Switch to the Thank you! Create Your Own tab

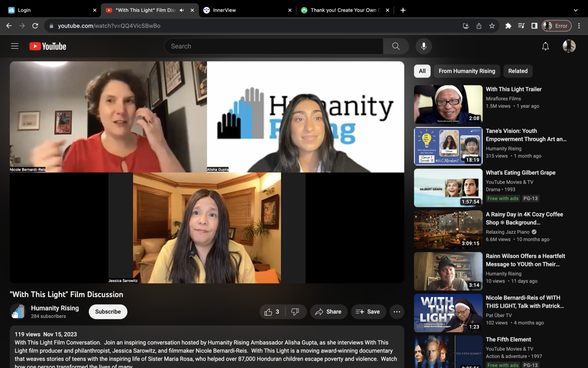click(345, 10)
